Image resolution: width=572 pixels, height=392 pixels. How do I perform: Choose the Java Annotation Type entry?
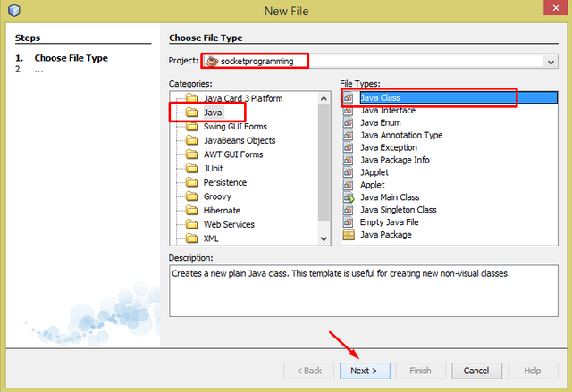(401, 135)
